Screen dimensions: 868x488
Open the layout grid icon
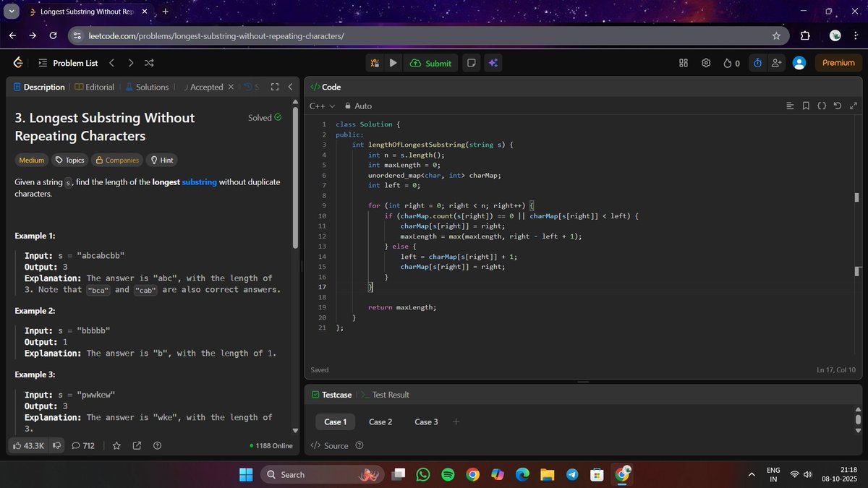pos(684,63)
